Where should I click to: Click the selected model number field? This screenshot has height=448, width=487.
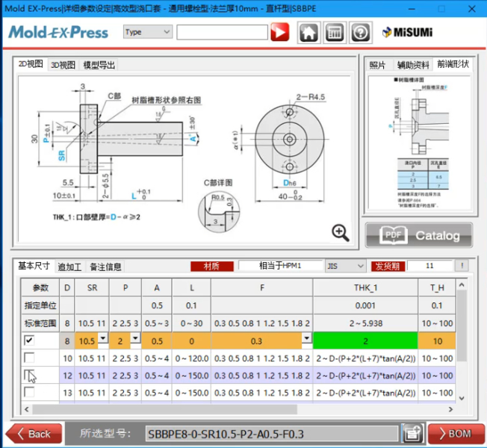(x=272, y=434)
